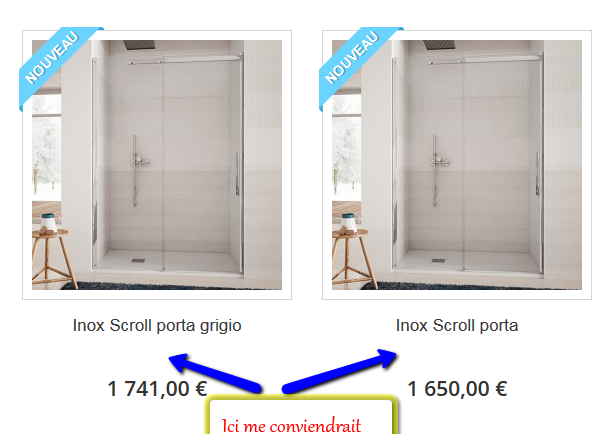Click the overhead shower head in the right photo
The image size is (601, 434).
pyautogui.click(x=439, y=44)
